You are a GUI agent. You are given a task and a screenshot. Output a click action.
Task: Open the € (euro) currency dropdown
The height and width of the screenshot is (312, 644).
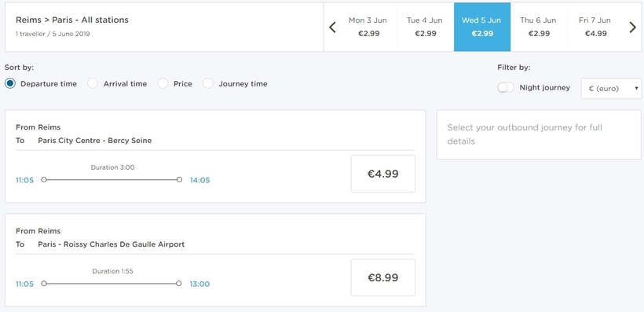611,88
